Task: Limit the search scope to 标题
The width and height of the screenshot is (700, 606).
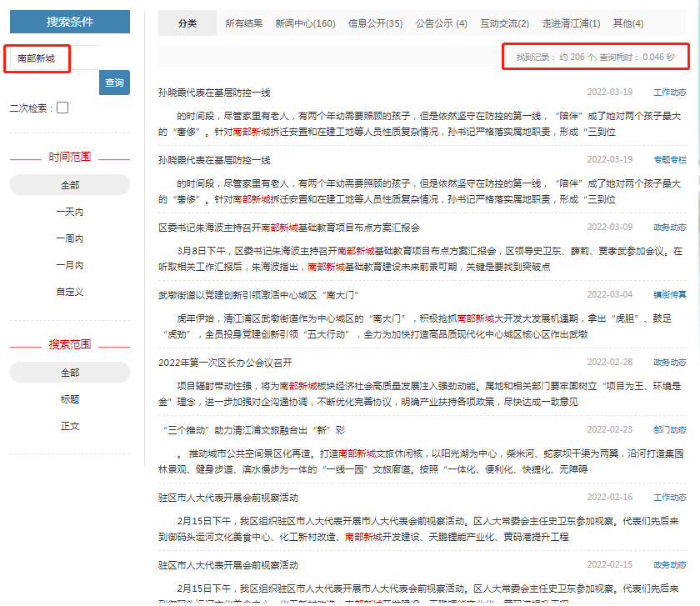Action: point(70,399)
